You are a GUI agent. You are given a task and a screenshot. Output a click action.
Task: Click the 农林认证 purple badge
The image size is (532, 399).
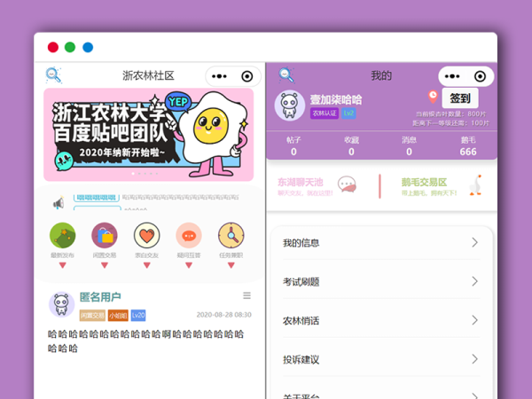tap(325, 113)
